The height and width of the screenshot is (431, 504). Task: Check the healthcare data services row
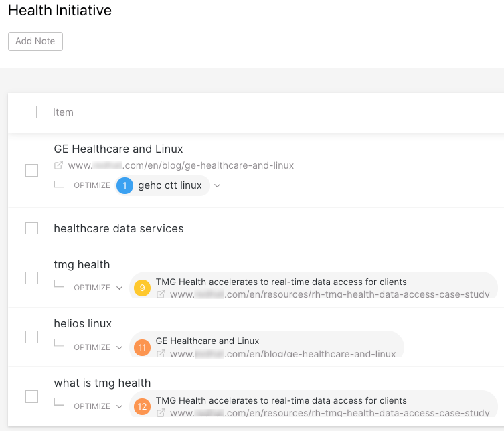coord(32,228)
